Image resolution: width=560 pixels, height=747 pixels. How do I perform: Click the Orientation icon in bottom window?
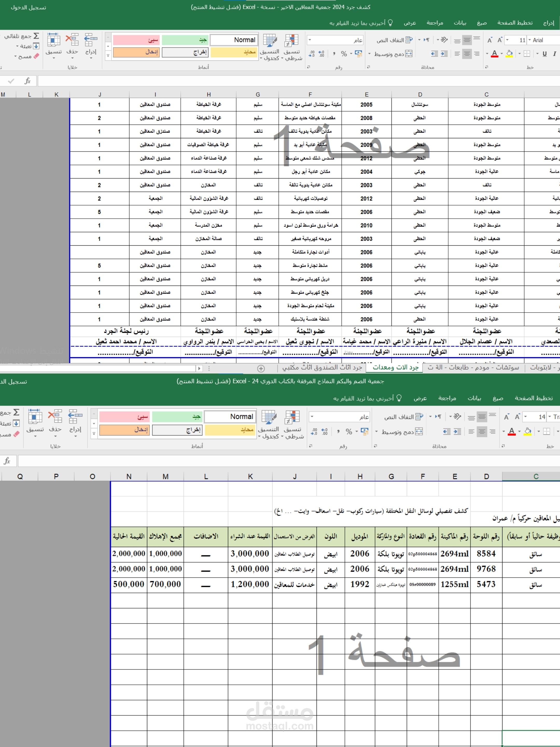(x=457, y=417)
